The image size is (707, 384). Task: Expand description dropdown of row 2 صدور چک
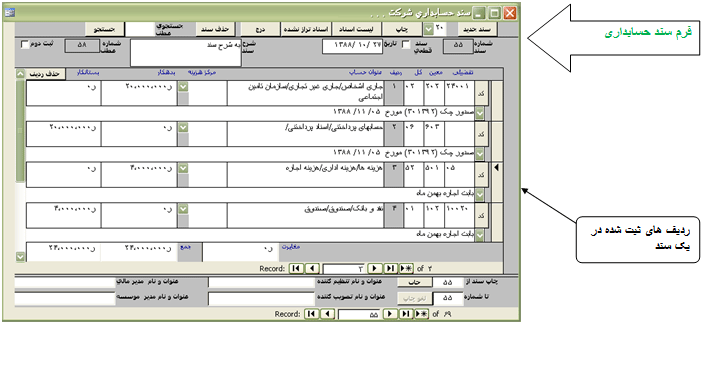[480, 154]
